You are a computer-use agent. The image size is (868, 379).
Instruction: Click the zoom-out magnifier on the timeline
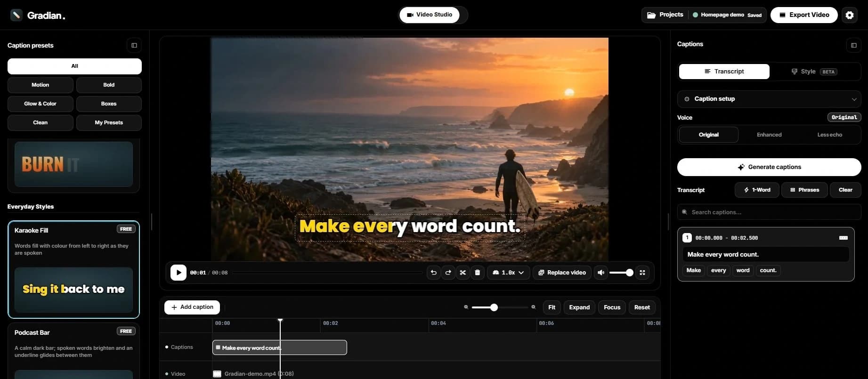[466, 307]
